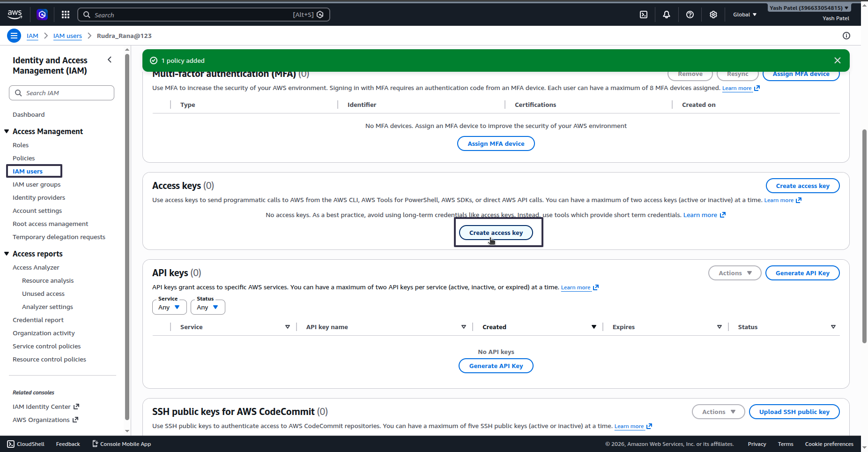Screen dimensions: 868x452
Task: Toggle the hamburger navigation menu button
Action: pyautogui.click(x=14, y=36)
